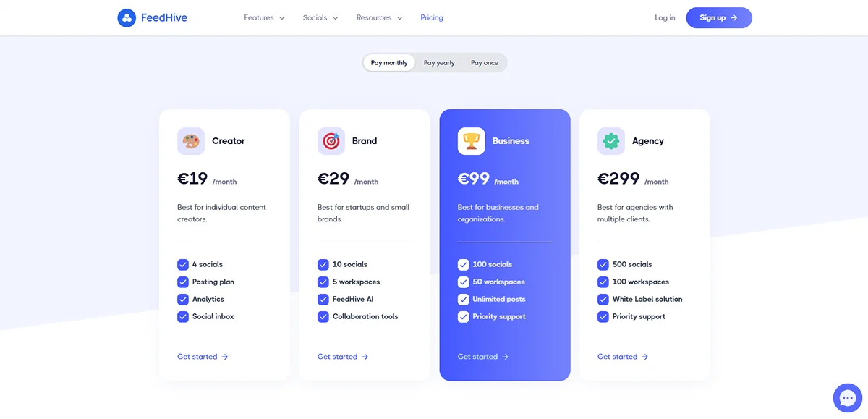Click the Agency plan badge icon
Viewport: 868px width, 419px height.
point(611,140)
